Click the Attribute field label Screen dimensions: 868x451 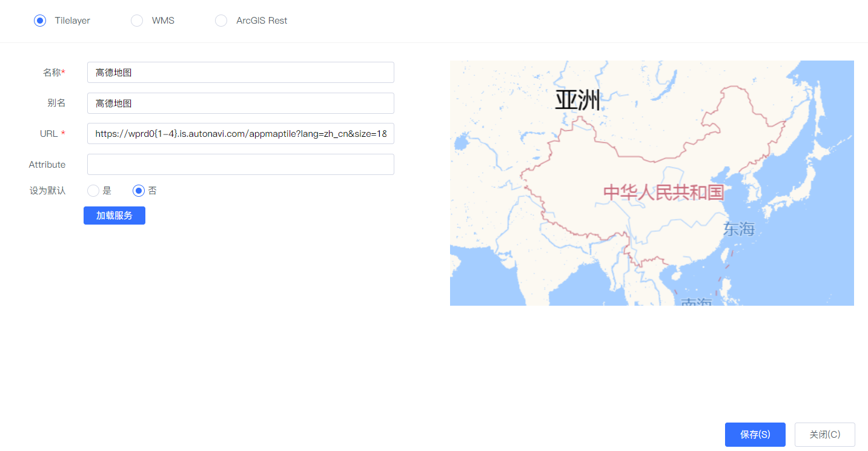(x=47, y=165)
